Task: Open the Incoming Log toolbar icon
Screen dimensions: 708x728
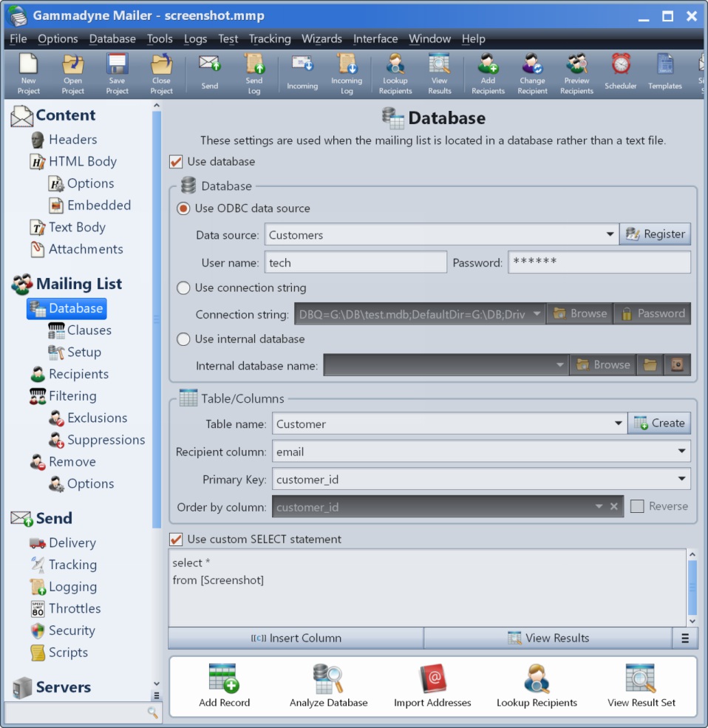Action: point(346,72)
